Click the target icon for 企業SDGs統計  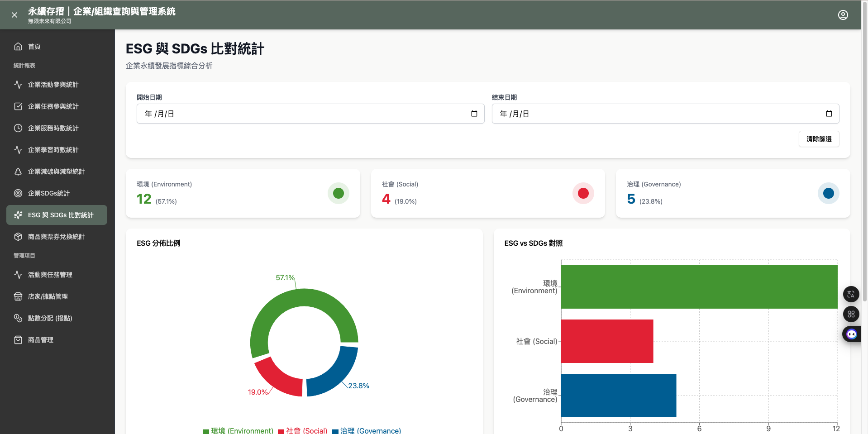18,193
